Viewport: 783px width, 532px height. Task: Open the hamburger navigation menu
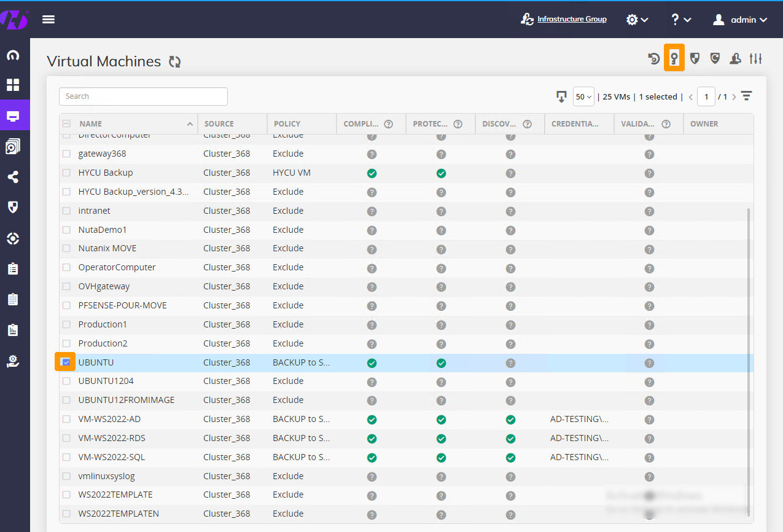(48, 19)
